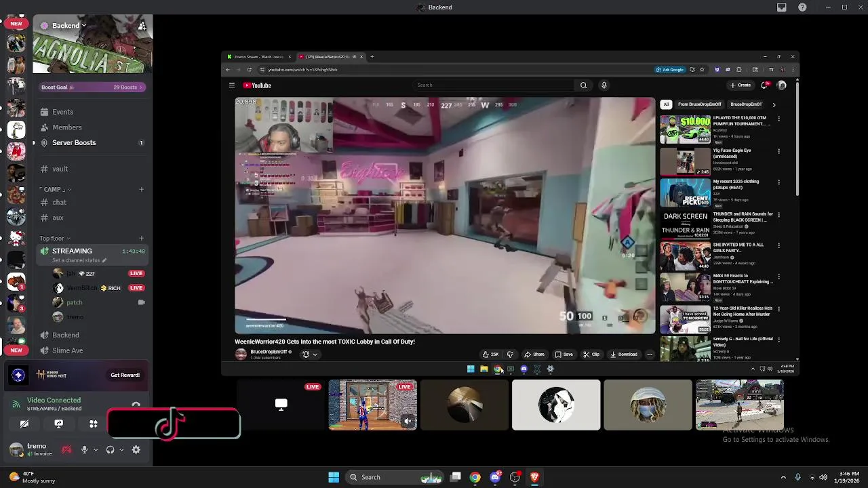Open new tab plus in streamed browser
This screenshot has height=488, width=868.
tap(372, 56)
